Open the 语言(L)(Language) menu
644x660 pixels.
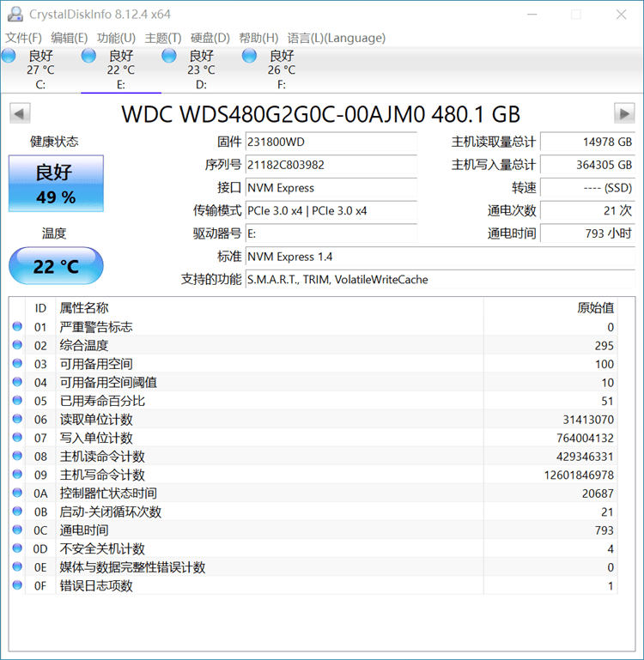click(337, 38)
